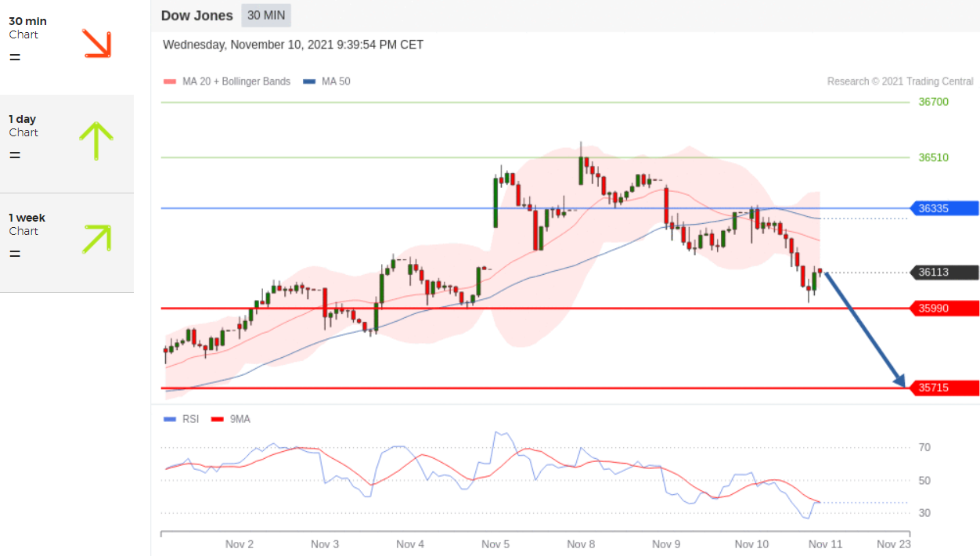
Task: Click the red down-right trend arrow icon
Action: (x=97, y=44)
